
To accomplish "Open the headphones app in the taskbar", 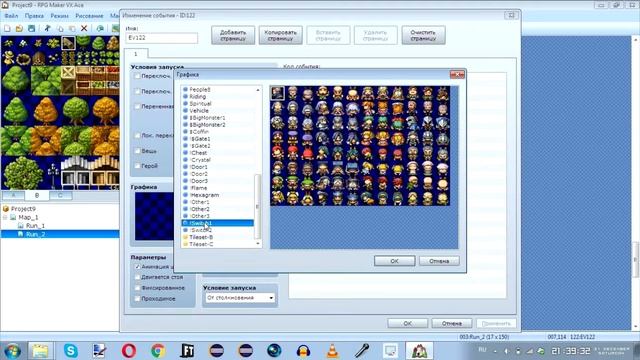I will (x=303, y=351).
